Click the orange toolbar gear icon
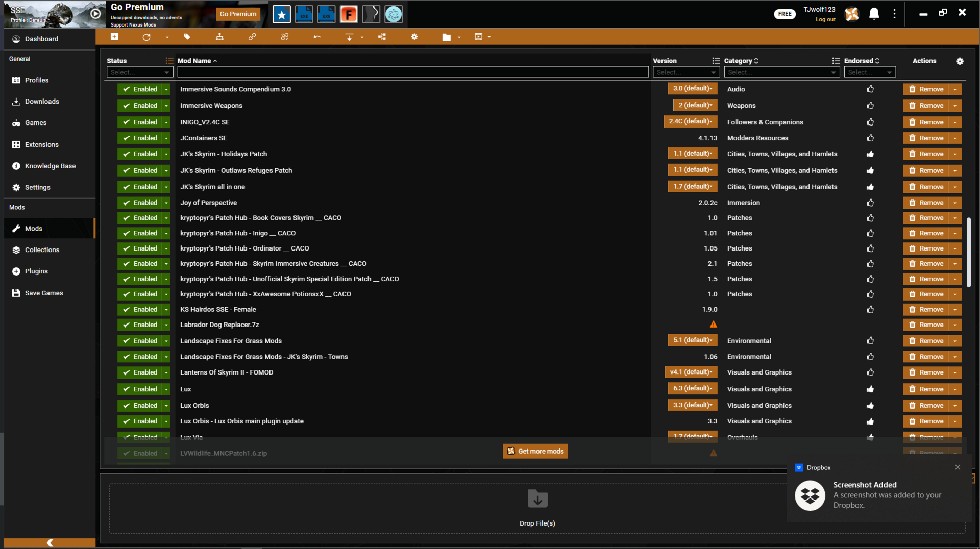 click(x=414, y=37)
